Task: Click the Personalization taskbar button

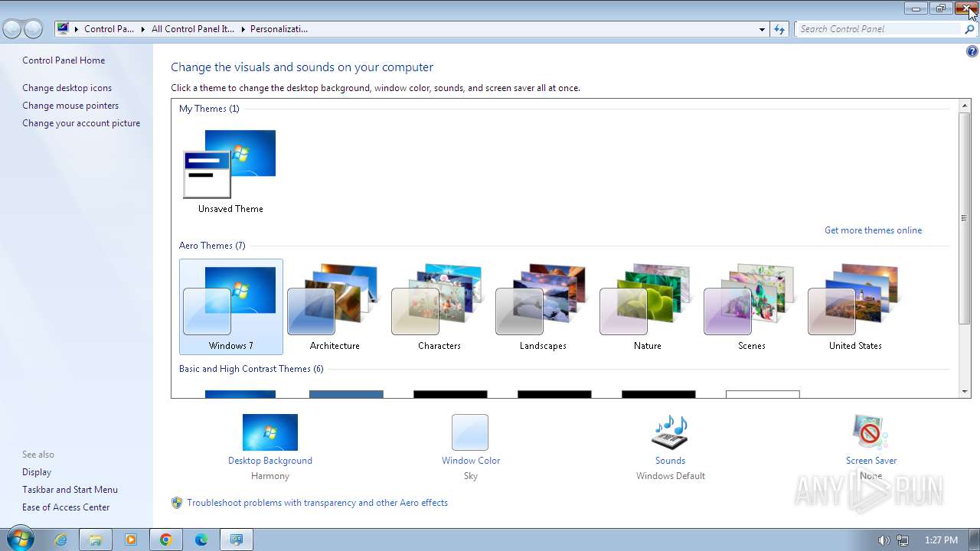Action: (x=237, y=540)
